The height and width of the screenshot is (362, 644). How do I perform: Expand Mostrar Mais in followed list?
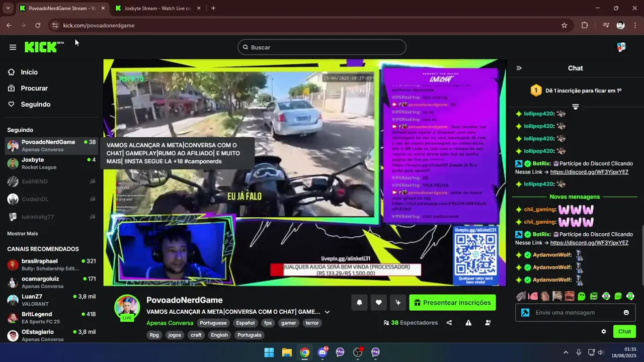22,233
